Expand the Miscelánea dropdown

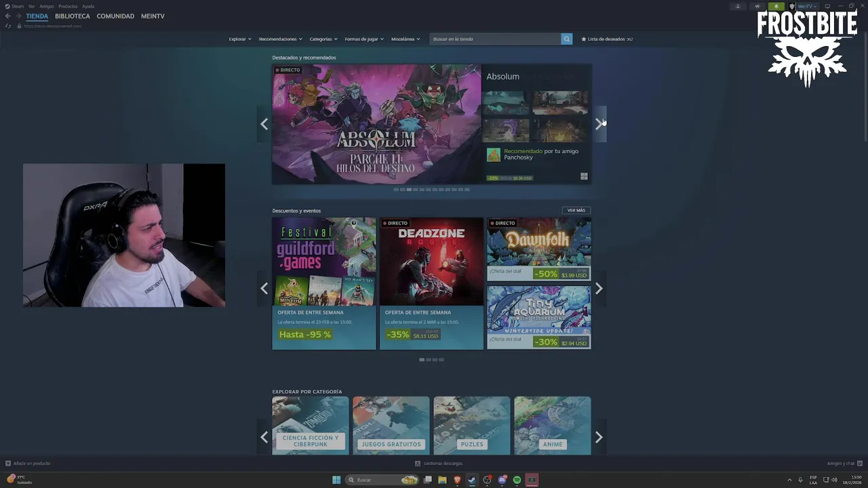pos(406,39)
